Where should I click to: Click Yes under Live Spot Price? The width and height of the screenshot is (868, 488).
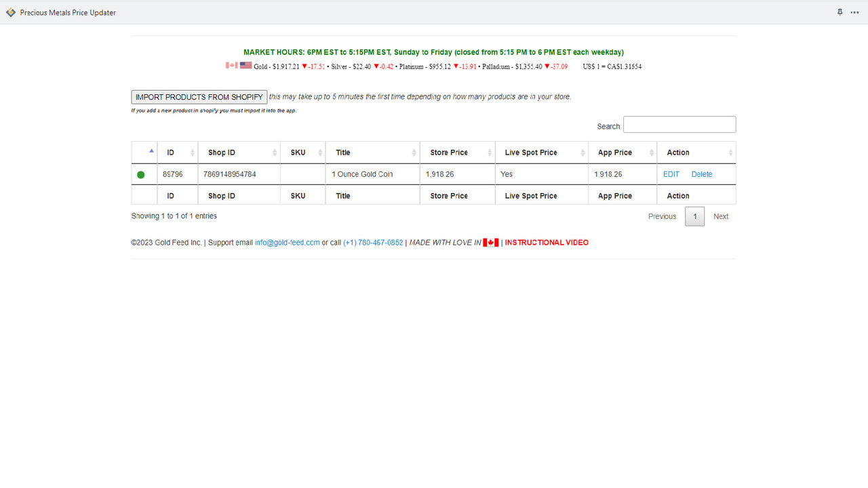506,174
